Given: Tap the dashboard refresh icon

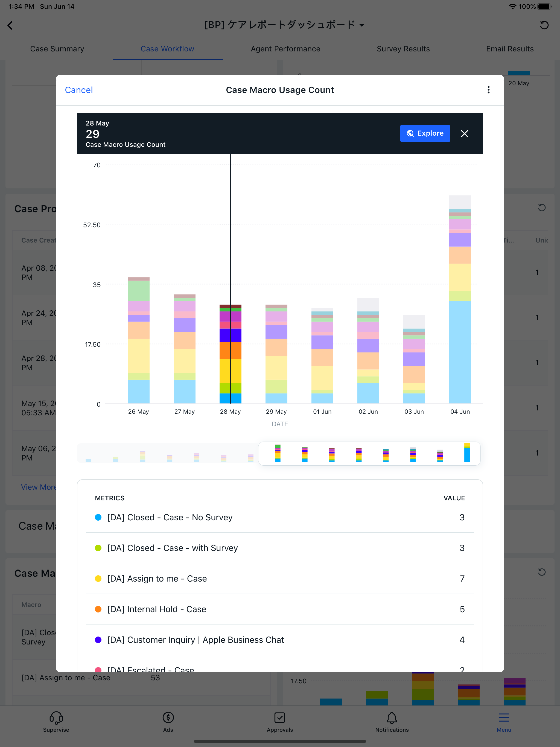Looking at the screenshot, I should click(x=544, y=25).
